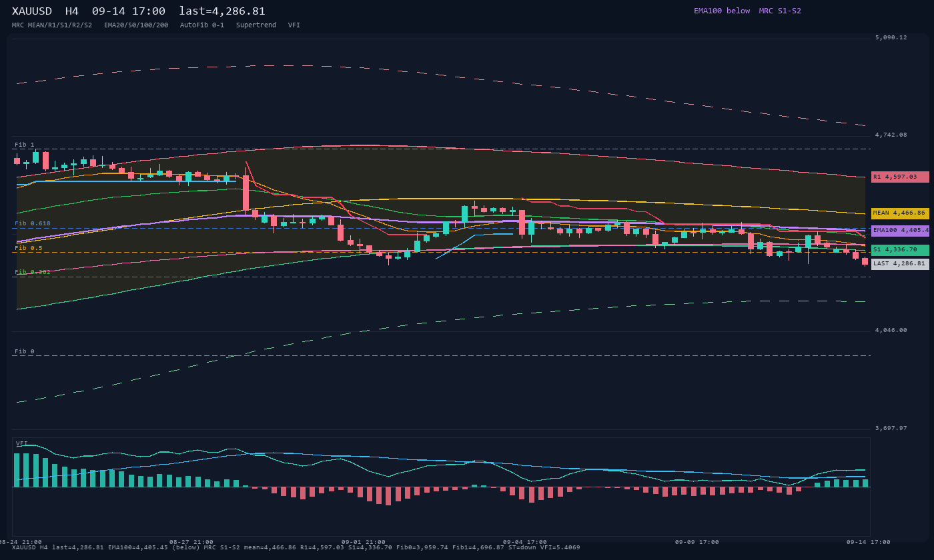The width and height of the screenshot is (934, 560).
Task: Click the 09-04 17:00 time axis label
Action: point(525,542)
